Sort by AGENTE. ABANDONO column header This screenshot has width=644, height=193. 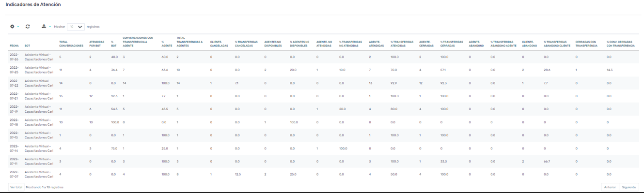476,44
